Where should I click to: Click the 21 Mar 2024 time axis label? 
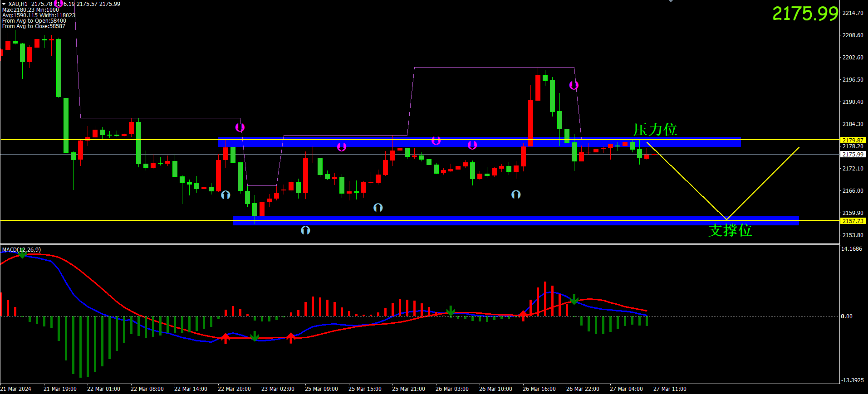pyautogui.click(x=16, y=389)
